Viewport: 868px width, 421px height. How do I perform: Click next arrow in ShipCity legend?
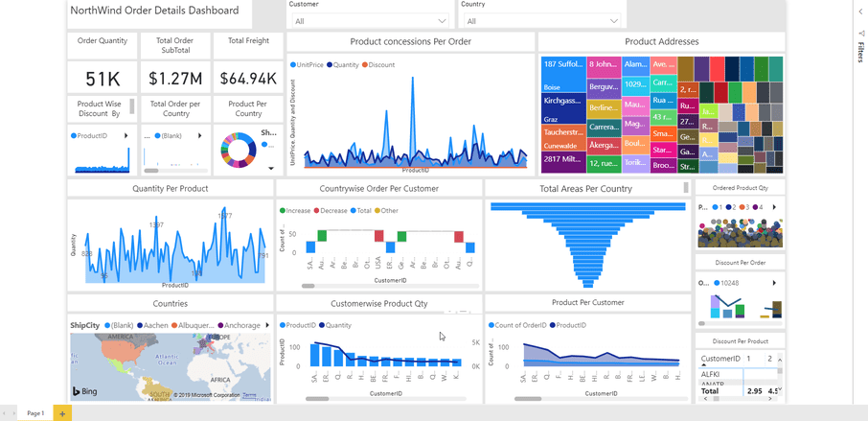267,325
